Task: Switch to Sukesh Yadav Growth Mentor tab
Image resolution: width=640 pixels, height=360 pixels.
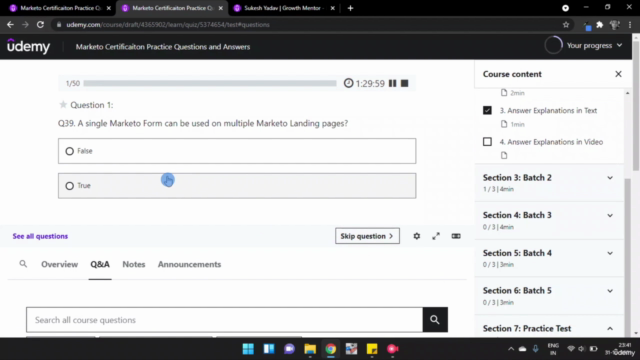Action: pos(284,8)
